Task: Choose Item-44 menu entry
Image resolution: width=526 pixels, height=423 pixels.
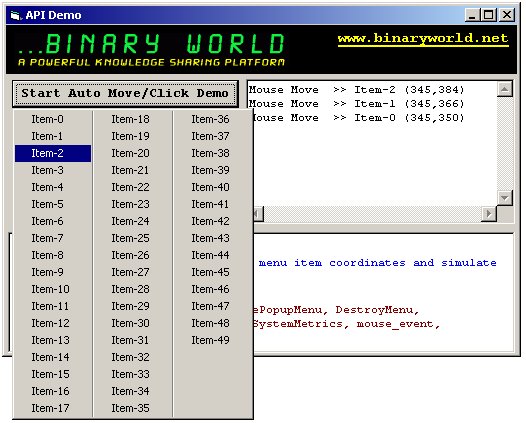Action: point(213,255)
